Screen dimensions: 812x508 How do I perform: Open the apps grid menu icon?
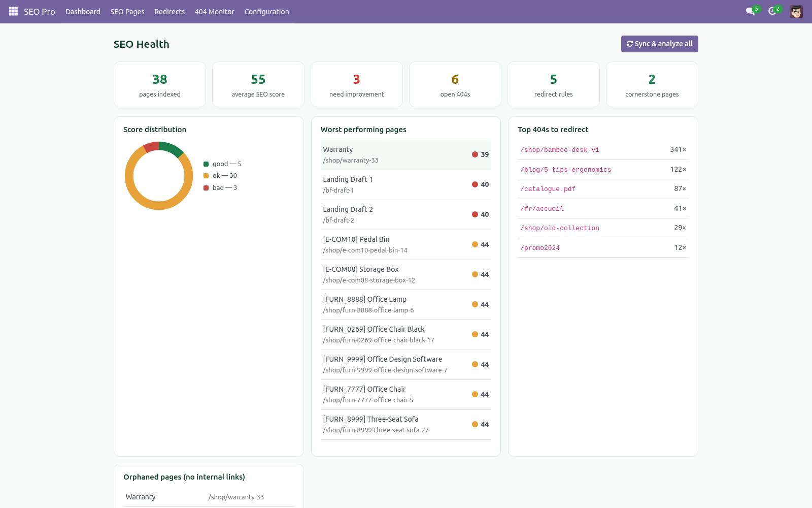pyautogui.click(x=13, y=11)
